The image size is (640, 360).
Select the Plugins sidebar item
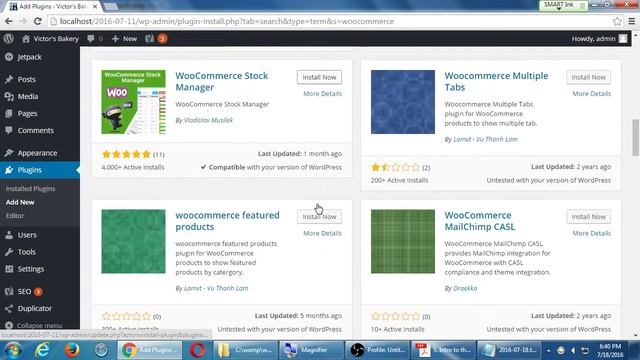click(40, 170)
